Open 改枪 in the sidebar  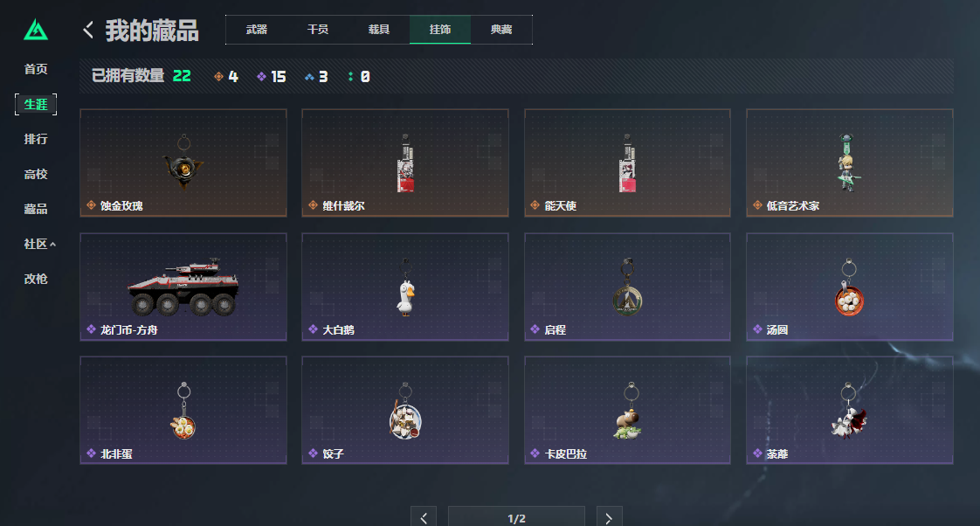tap(36, 279)
